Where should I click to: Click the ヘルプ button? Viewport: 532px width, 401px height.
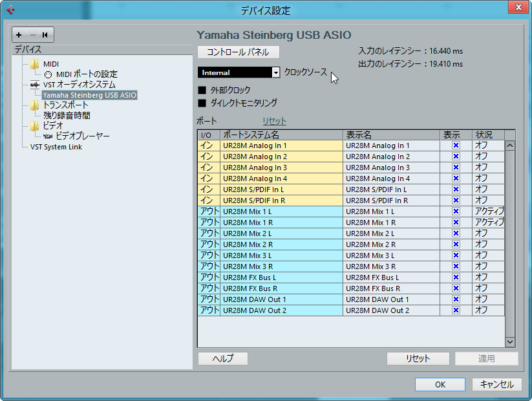coord(223,358)
